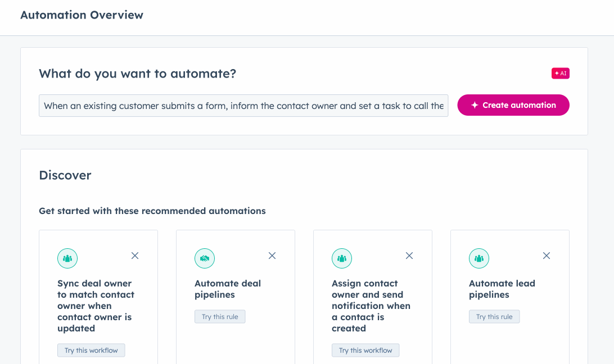Screen dimensions: 614x364
Task: Click handshake icon on Automate deal pipelines card
Action: tap(205, 258)
